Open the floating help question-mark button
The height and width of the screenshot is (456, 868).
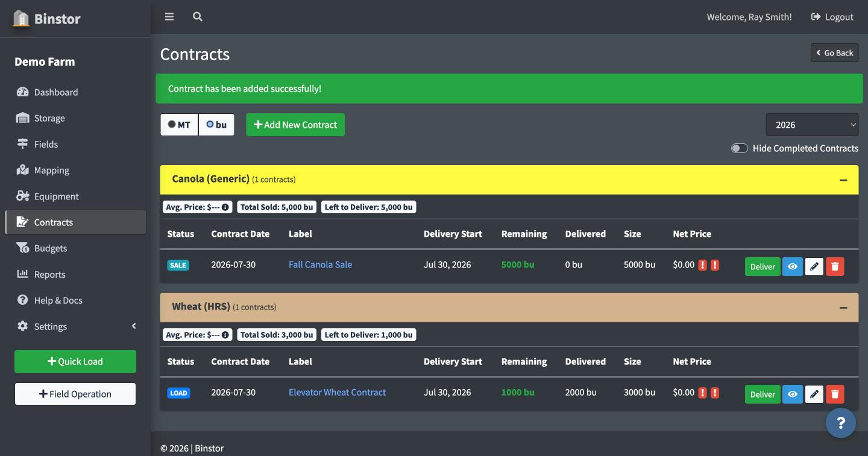pos(841,423)
